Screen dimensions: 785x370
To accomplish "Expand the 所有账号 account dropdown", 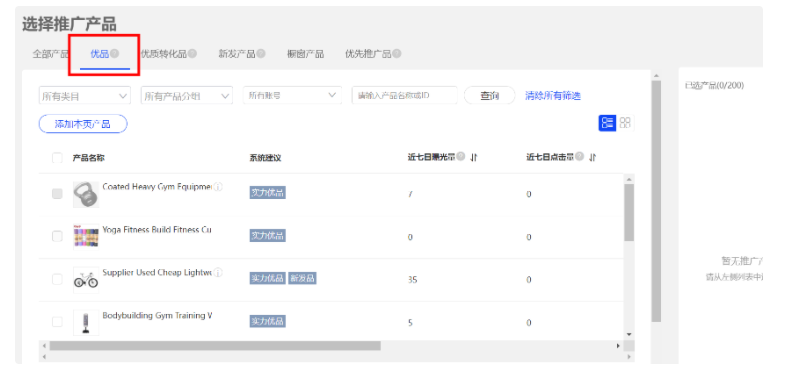I will point(292,95).
